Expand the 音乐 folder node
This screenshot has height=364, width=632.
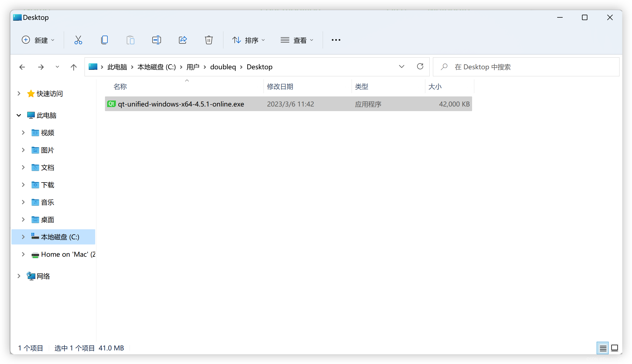point(23,202)
